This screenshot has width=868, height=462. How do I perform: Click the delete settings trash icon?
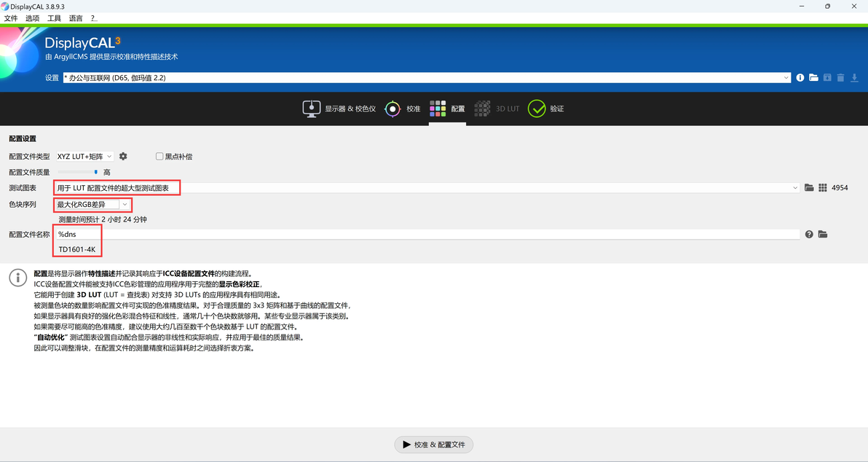pos(840,77)
